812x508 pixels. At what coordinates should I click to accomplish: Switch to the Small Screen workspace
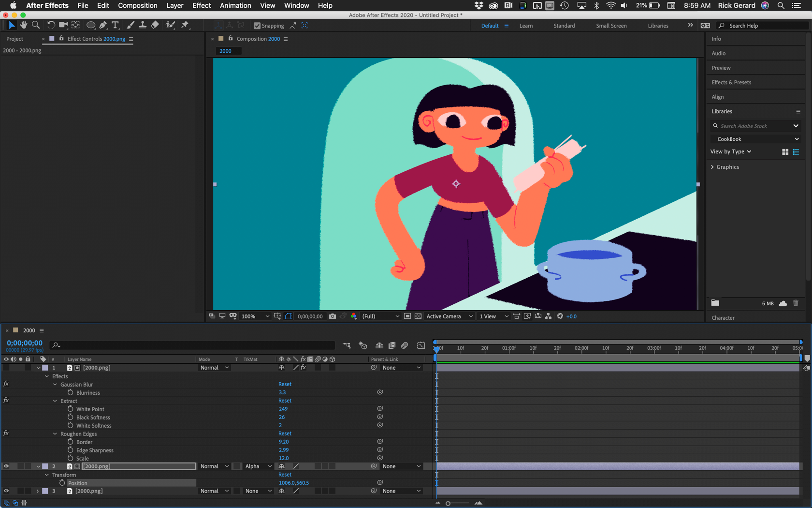click(x=611, y=25)
